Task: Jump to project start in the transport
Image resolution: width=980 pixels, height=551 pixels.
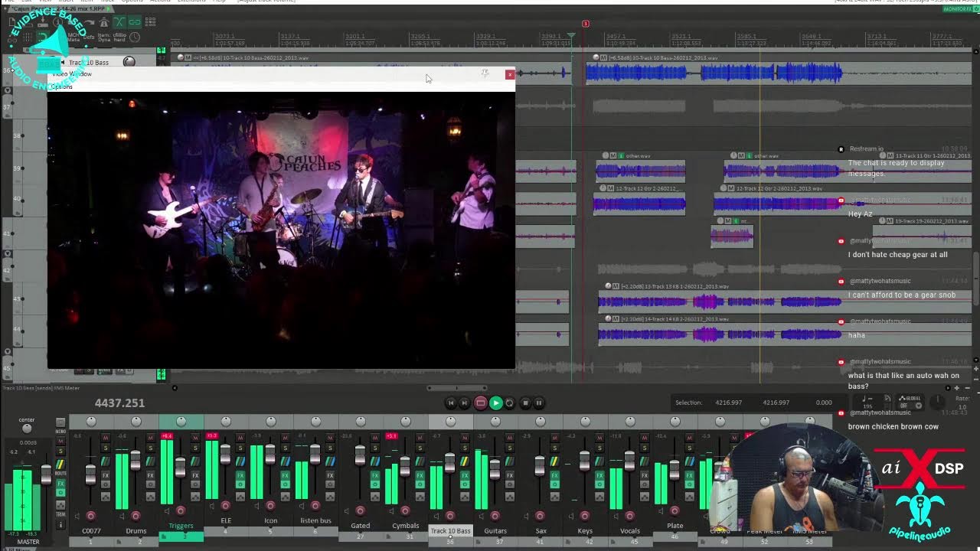Action: click(451, 403)
